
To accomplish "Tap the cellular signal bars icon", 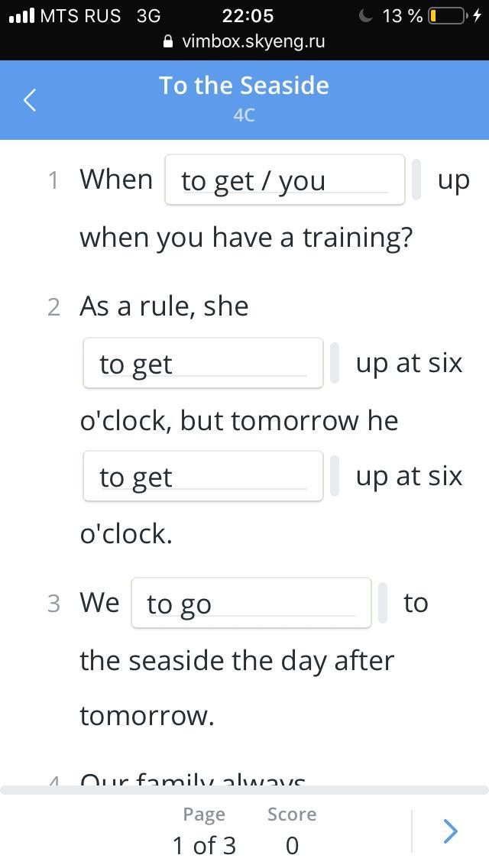I will click(x=21, y=15).
